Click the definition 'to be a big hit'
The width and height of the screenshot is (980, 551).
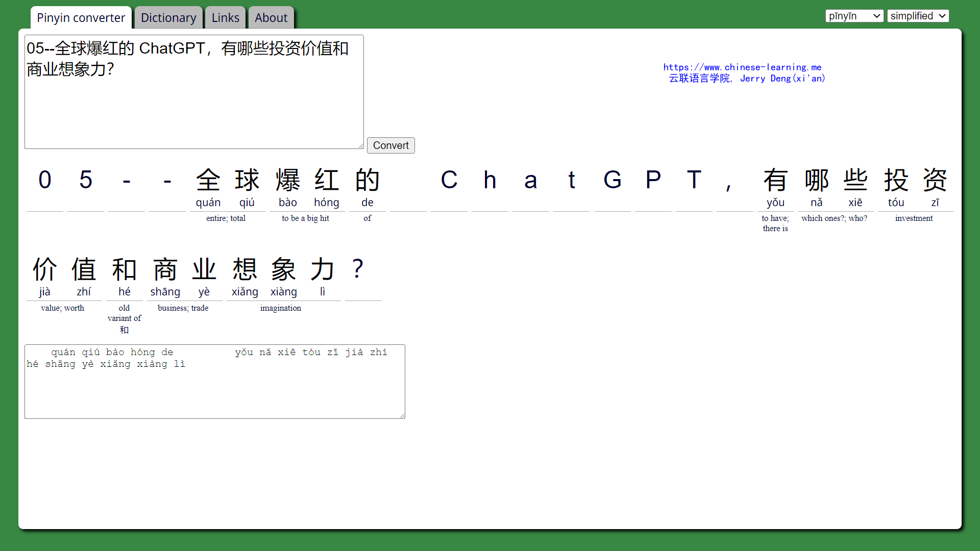pyautogui.click(x=305, y=218)
